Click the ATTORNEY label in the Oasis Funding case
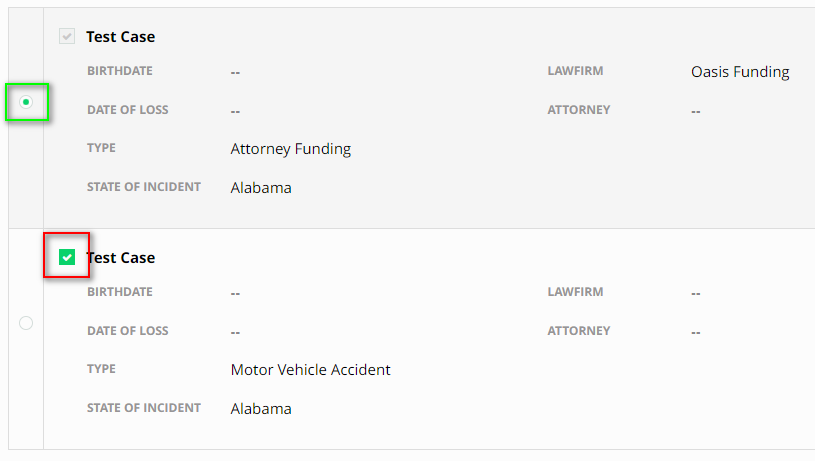Viewport: 815px width, 461px height. 578,110
